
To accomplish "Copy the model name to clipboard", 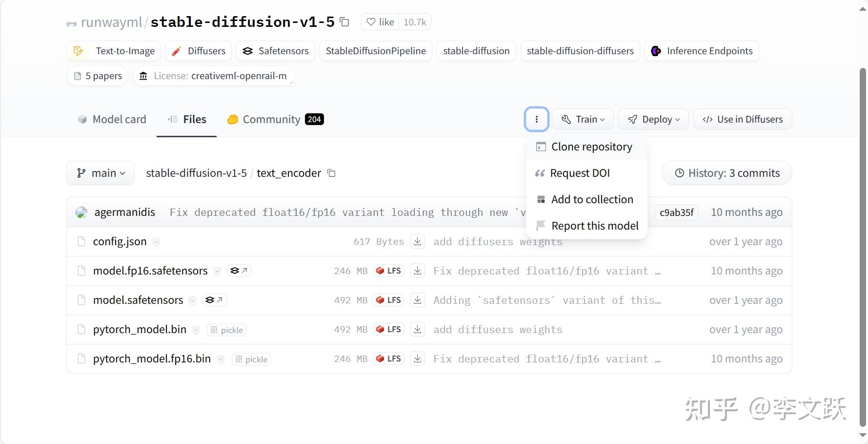I will pyautogui.click(x=344, y=22).
